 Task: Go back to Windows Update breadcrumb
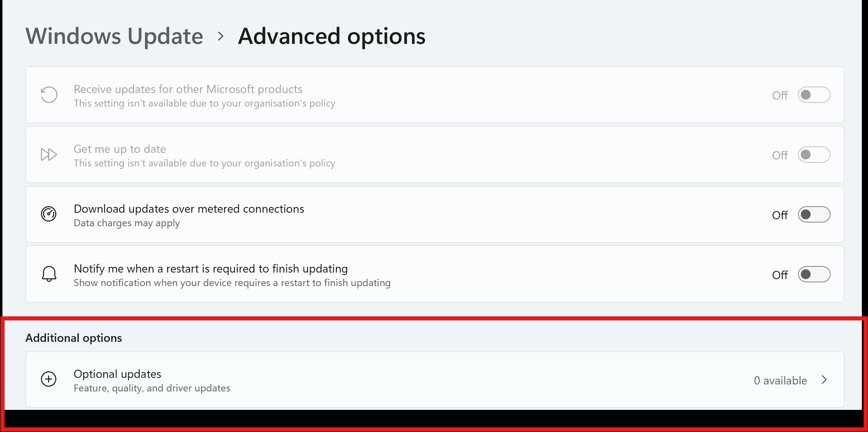[114, 36]
